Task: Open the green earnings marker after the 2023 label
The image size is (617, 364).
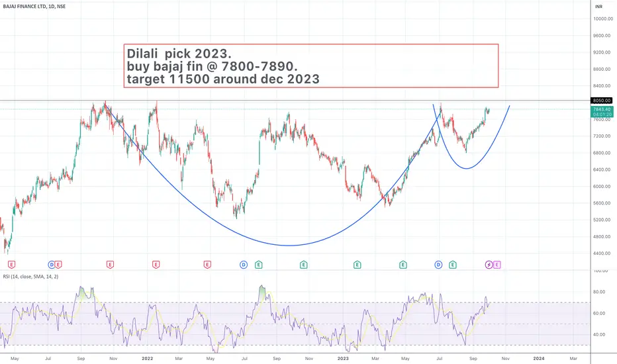Action: (357, 265)
